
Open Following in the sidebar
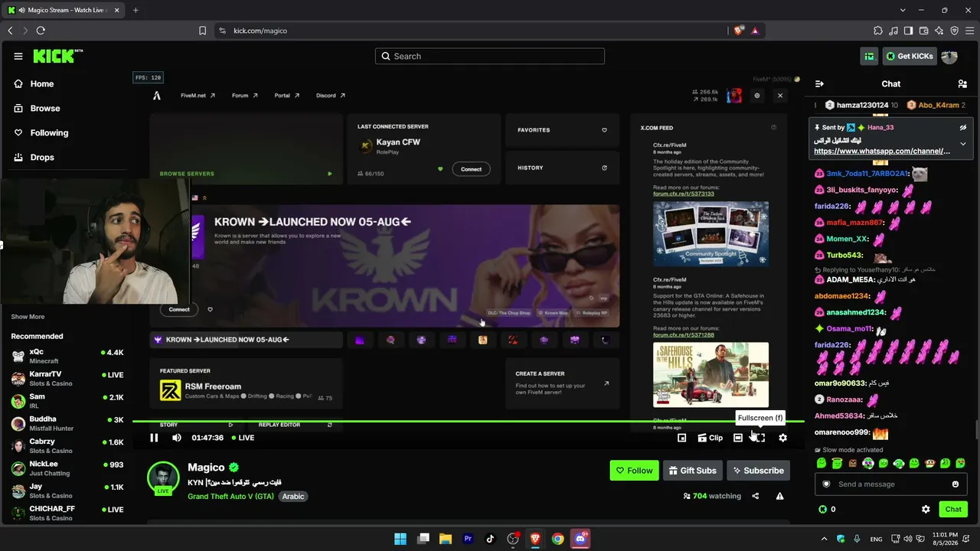(41, 132)
